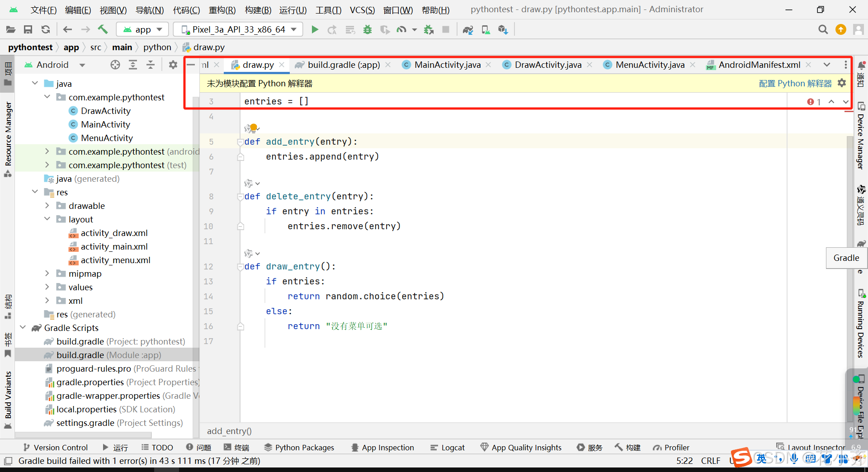Image resolution: width=868 pixels, height=472 pixels.
Task: Select the Debug app icon
Action: coord(368,29)
